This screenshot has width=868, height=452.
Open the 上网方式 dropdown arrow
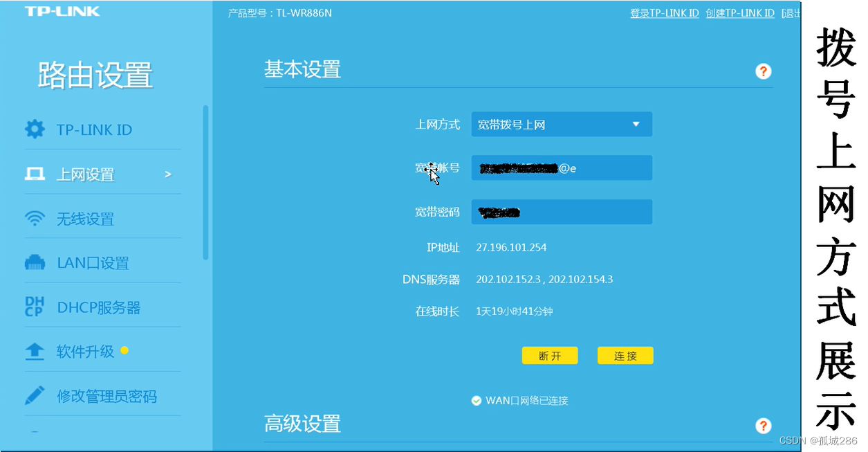636,125
